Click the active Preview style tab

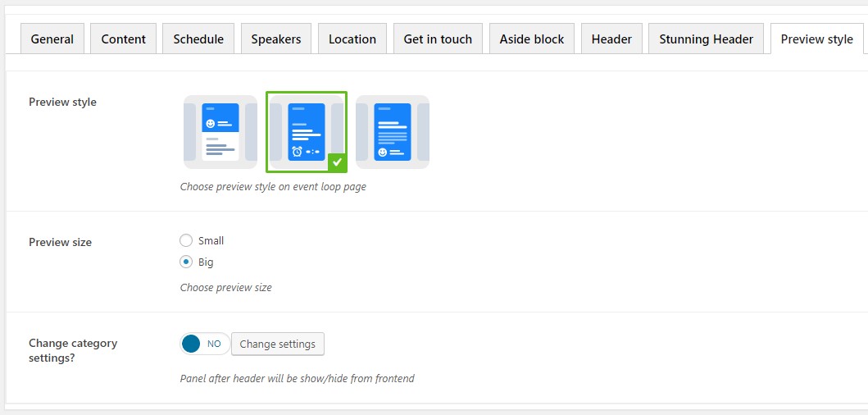tap(816, 39)
